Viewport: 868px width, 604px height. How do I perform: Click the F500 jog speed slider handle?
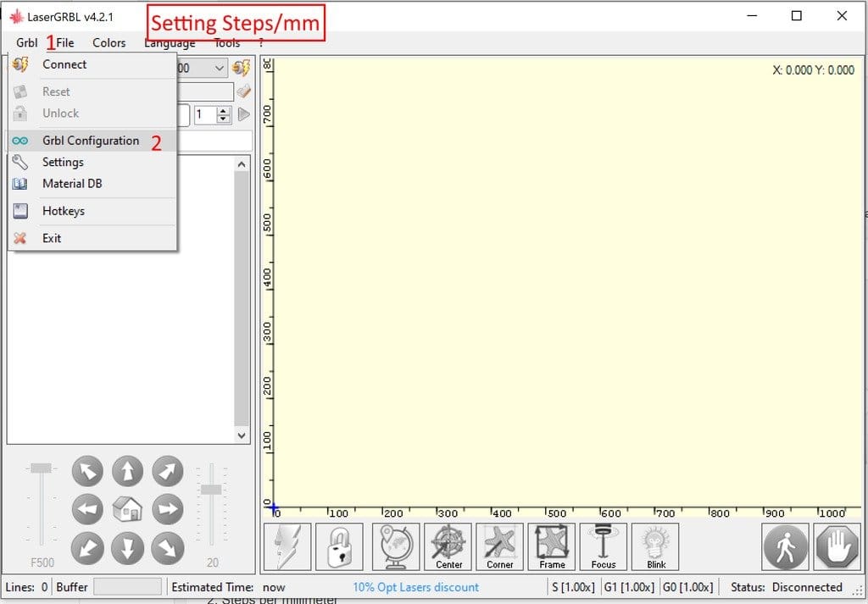[x=41, y=468]
